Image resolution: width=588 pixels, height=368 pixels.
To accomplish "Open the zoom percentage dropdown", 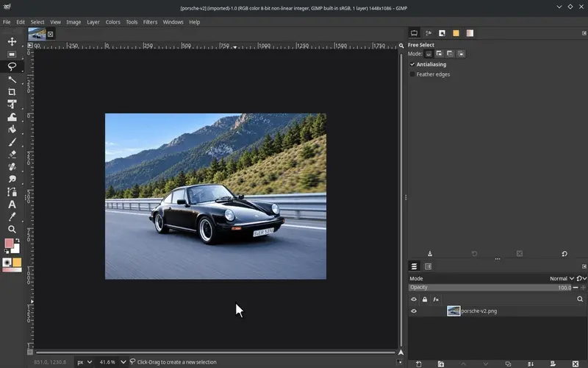I will (123, 362).
